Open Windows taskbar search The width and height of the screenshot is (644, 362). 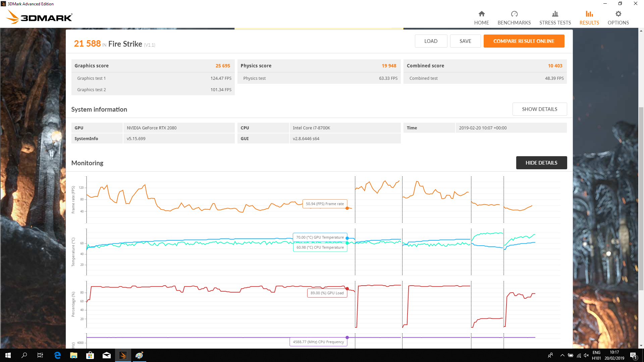[x=24, y=355]
